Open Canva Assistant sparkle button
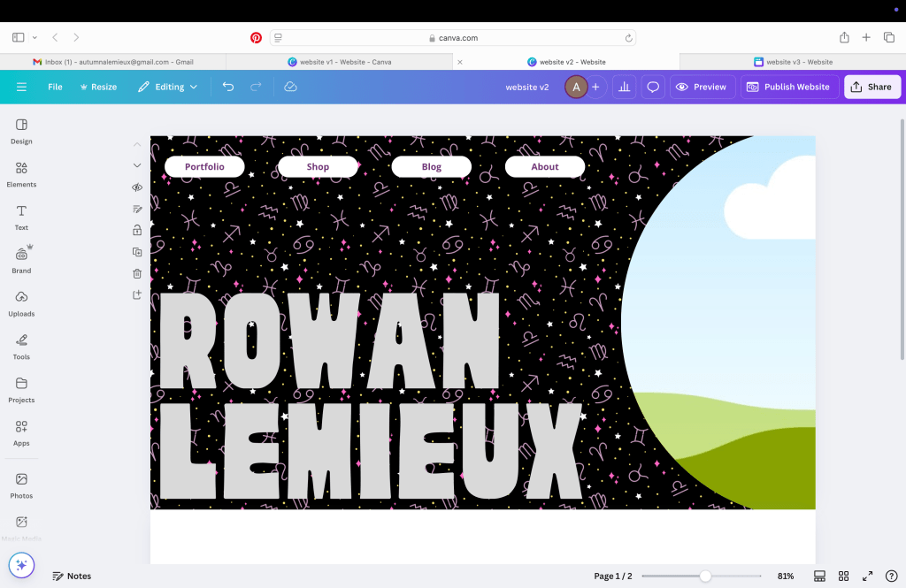The image size is (906, 588). pos(21,565)
